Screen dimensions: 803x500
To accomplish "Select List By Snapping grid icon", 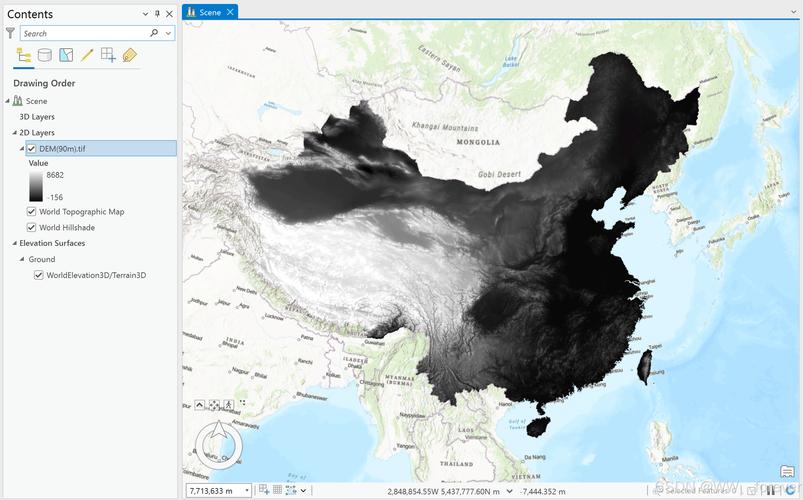I will pyautogui.click(x=108, y=55).
